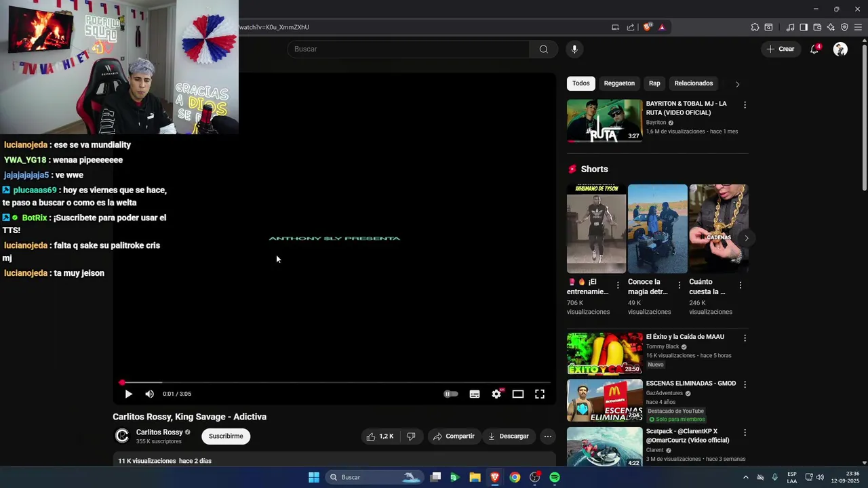
Task: Open options for BAYRITON & TOBAL MJ video
Action: pos(745,105)
